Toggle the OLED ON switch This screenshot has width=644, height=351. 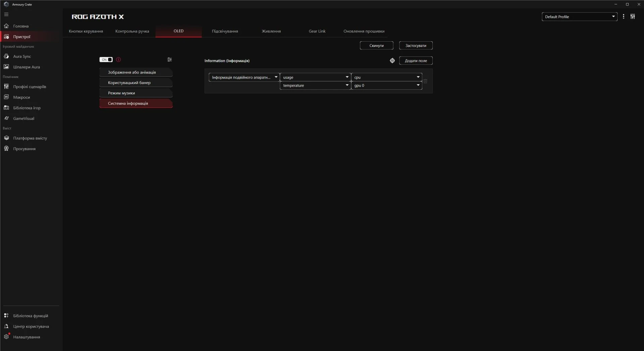coord(106,59)
